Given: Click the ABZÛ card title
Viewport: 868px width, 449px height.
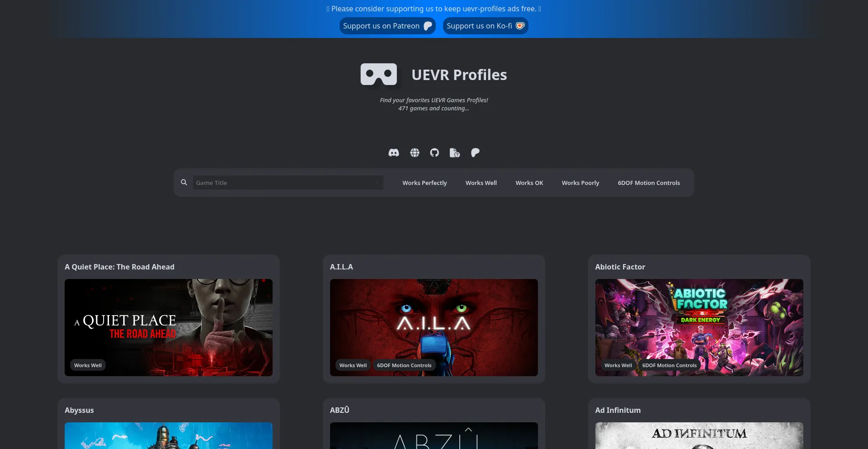Looking at the screenshot, I should pos(340,410).
